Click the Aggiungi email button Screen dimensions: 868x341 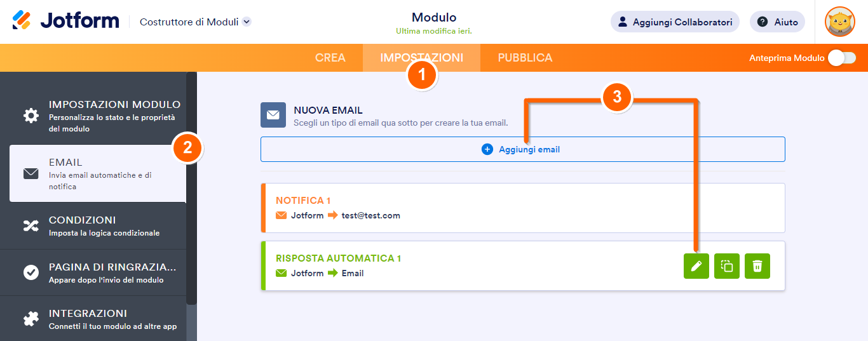(x=522, y=149)
